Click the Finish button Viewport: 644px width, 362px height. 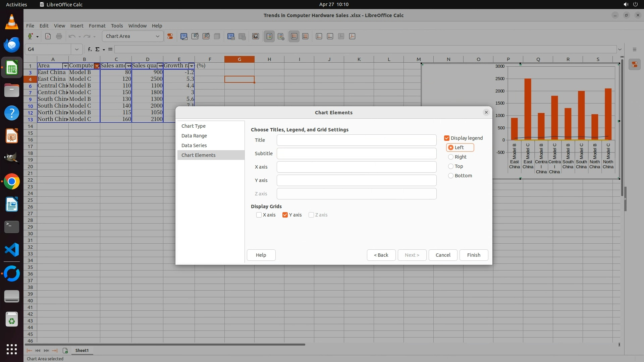pyautogui.click(x=473, y=255)
